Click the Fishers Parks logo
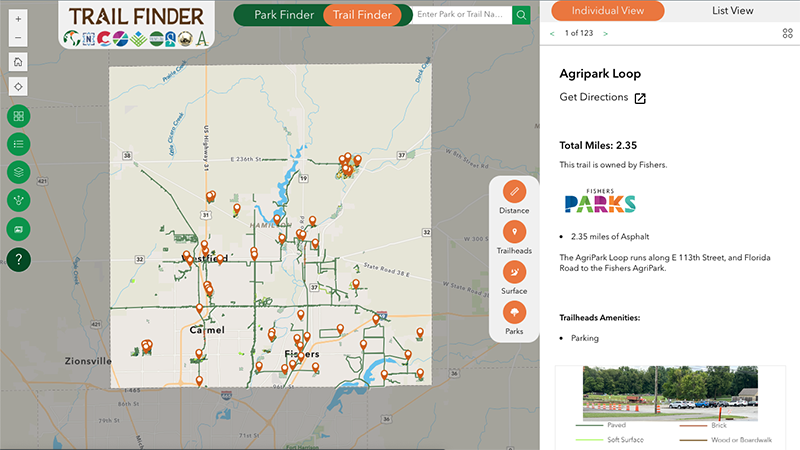This screenshot has height=450, width=800. [600, 201]
